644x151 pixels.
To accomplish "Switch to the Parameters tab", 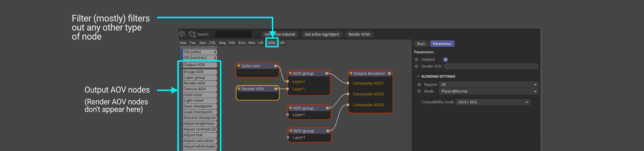I will coord(442,43).
